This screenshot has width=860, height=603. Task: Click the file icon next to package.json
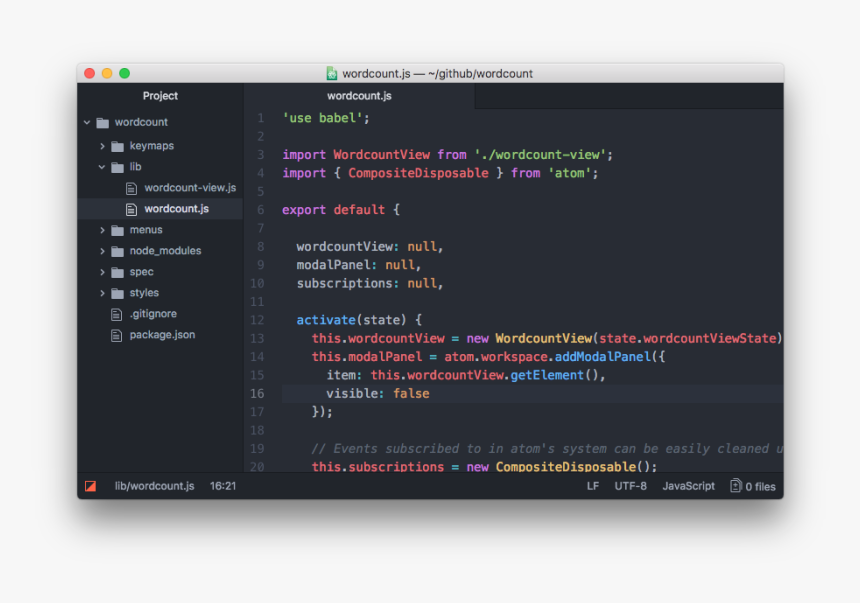pyautogui.click(x=115, y=335)
